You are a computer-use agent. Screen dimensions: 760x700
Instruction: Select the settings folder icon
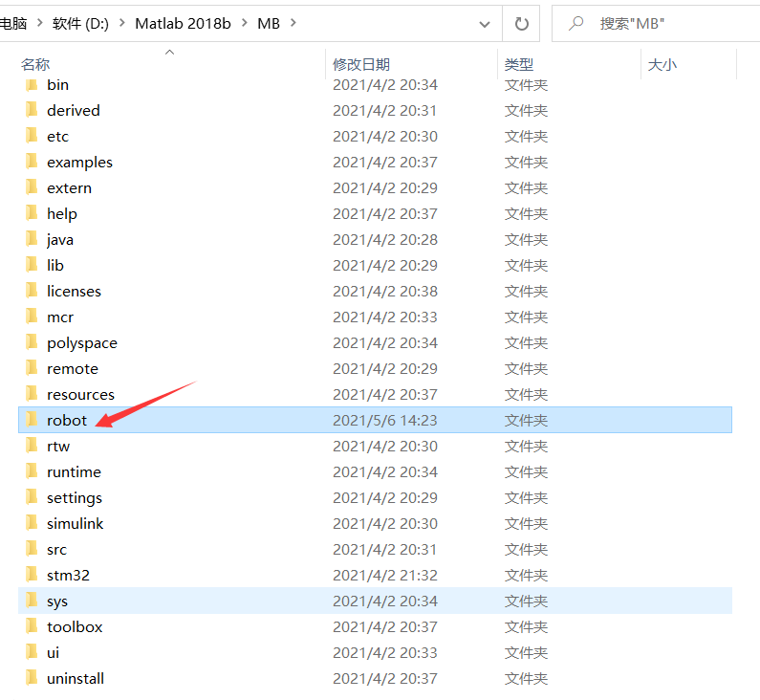coord(32,497)
